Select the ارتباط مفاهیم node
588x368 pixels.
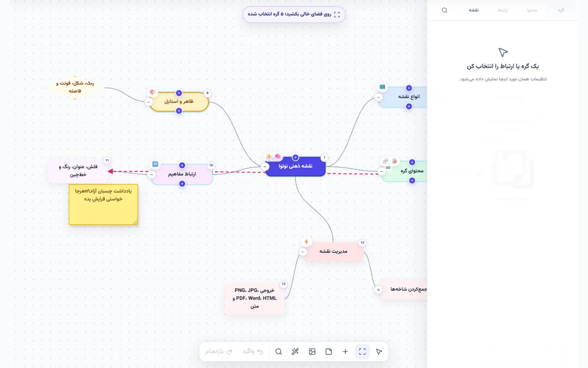tap(182, 174)
